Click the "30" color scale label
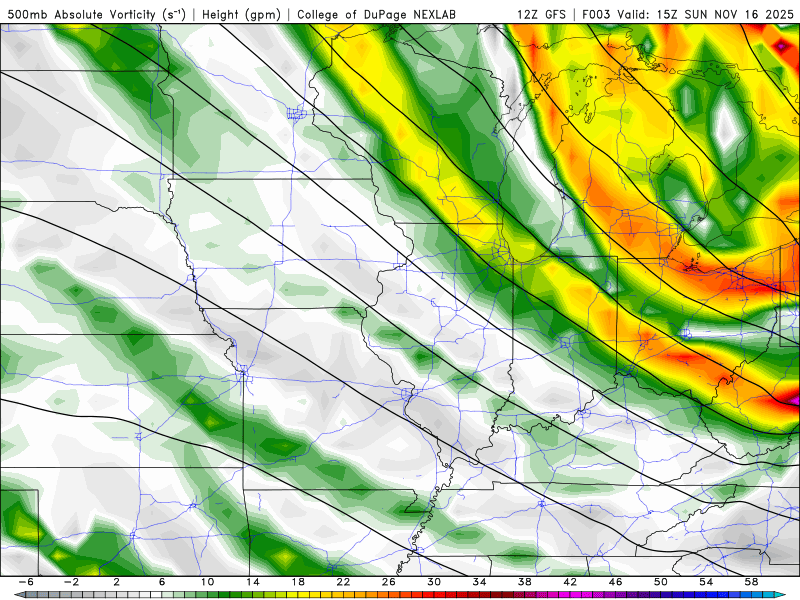 point(434,582)
